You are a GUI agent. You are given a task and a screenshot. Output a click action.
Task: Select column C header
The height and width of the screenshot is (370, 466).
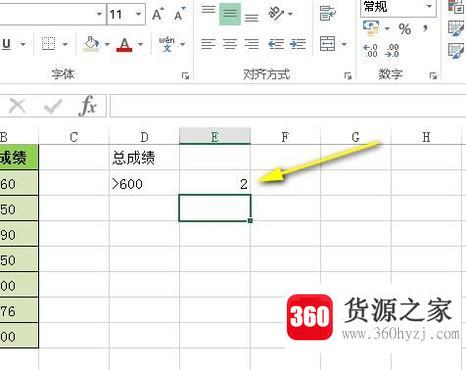tap(74, 137)
